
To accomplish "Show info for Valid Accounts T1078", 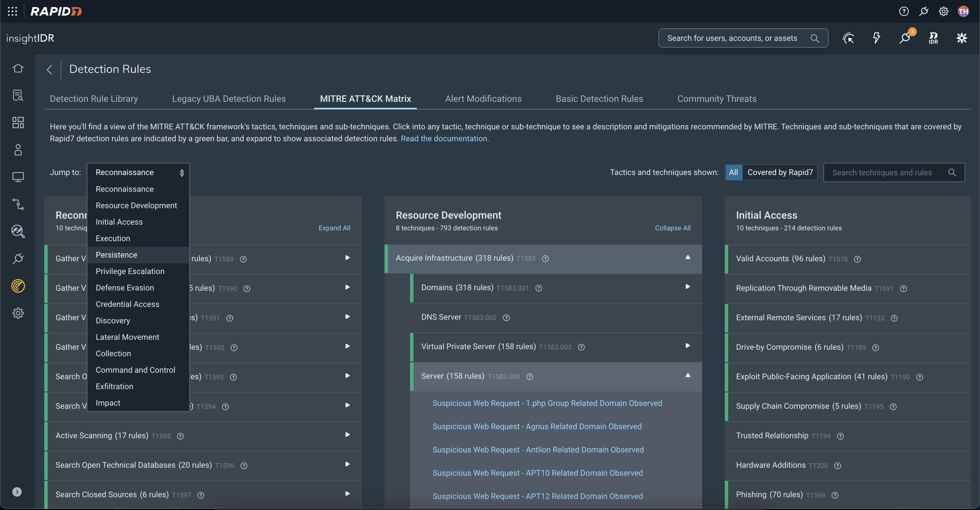I will (857, 259).
